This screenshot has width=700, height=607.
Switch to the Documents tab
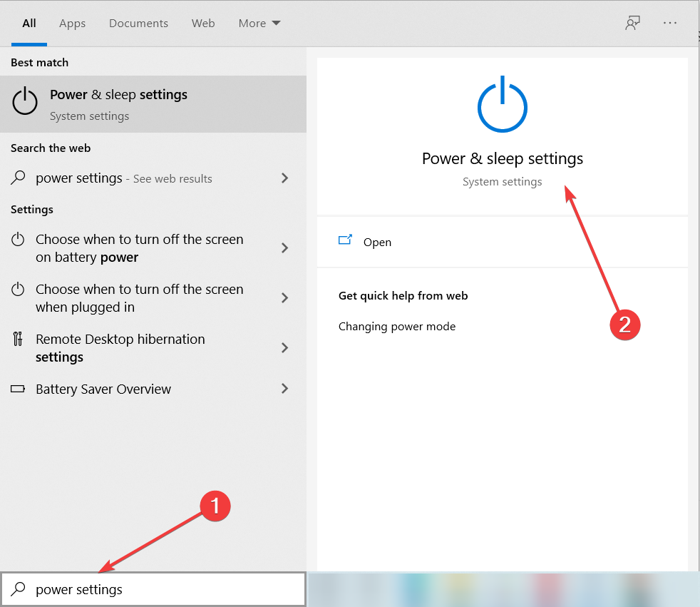click(138, 24)
